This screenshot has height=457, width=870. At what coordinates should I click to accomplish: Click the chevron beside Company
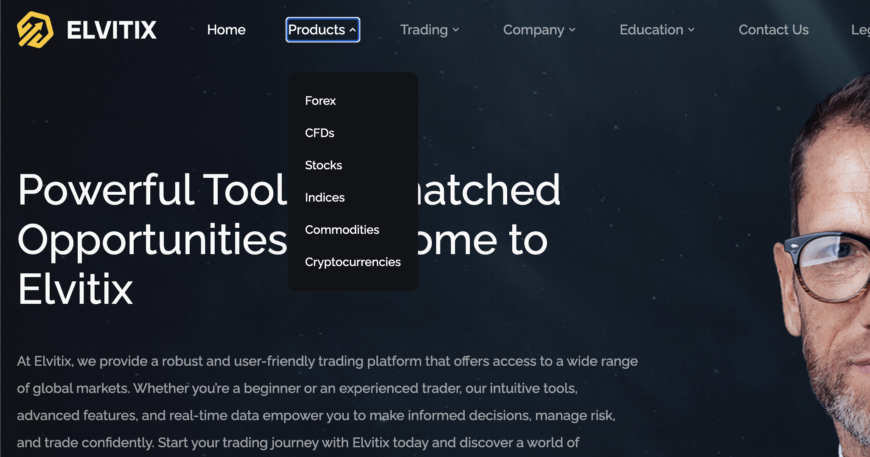pyautogui.click(x=572, y=30)
